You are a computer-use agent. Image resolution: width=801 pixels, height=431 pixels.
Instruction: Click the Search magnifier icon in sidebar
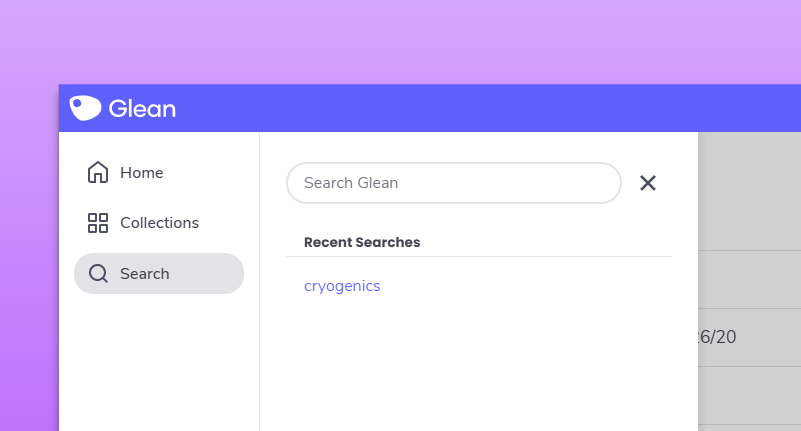[x=98, y=274]
